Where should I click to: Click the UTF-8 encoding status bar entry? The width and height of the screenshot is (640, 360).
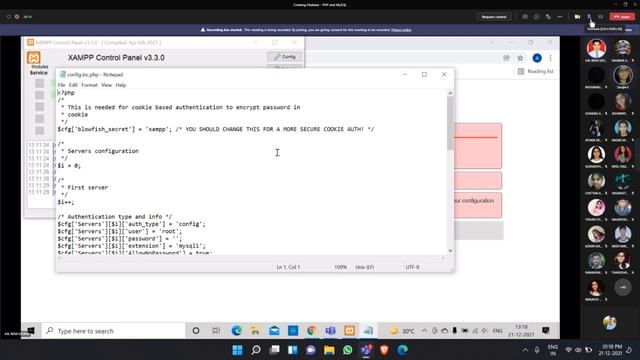tap(412, 267)
